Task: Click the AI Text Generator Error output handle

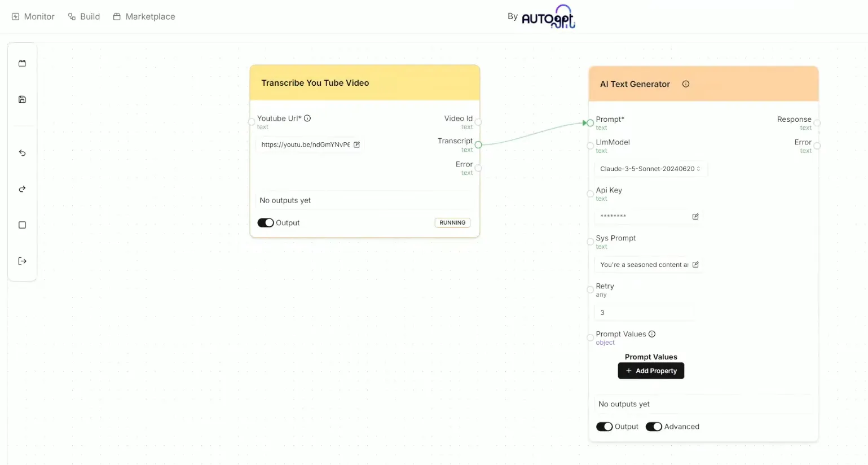Action: [x=817, y=146]
